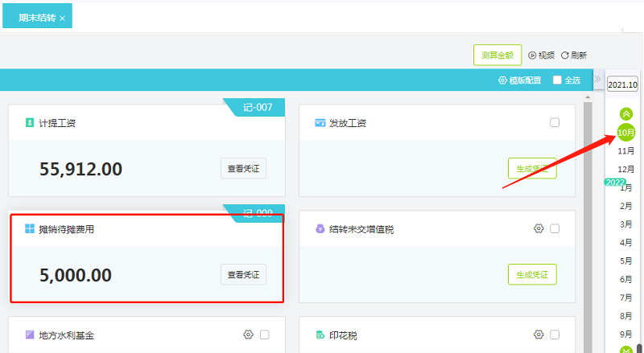The image size is (644, 353).
Task: Open settings gear for 印花税
Action: (539, 335)
